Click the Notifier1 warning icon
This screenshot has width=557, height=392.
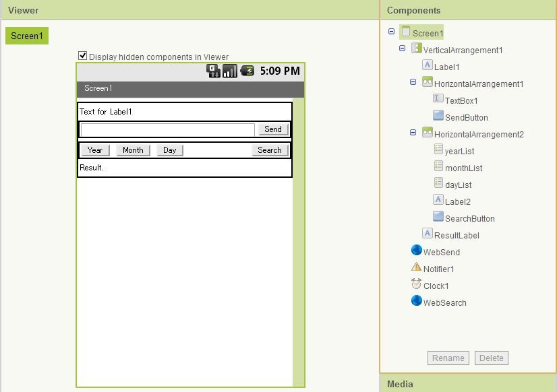pyautogui.click(x=416, y=267)
